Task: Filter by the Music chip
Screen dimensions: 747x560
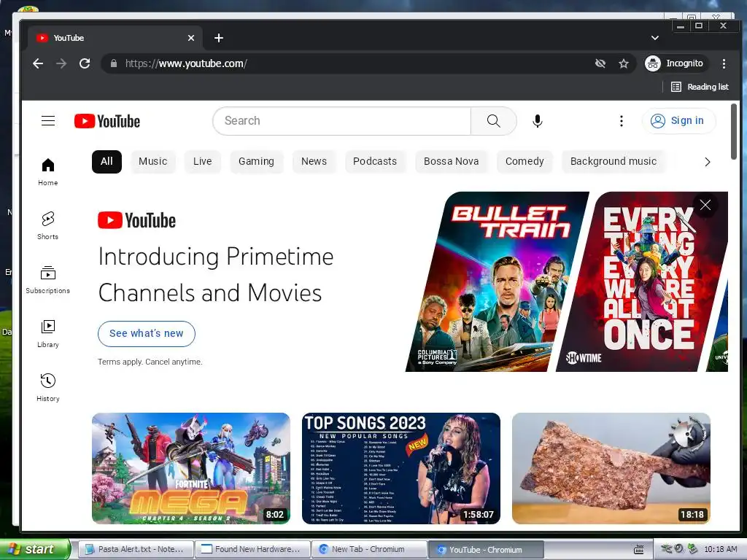Action: click(x=153, y=161)
